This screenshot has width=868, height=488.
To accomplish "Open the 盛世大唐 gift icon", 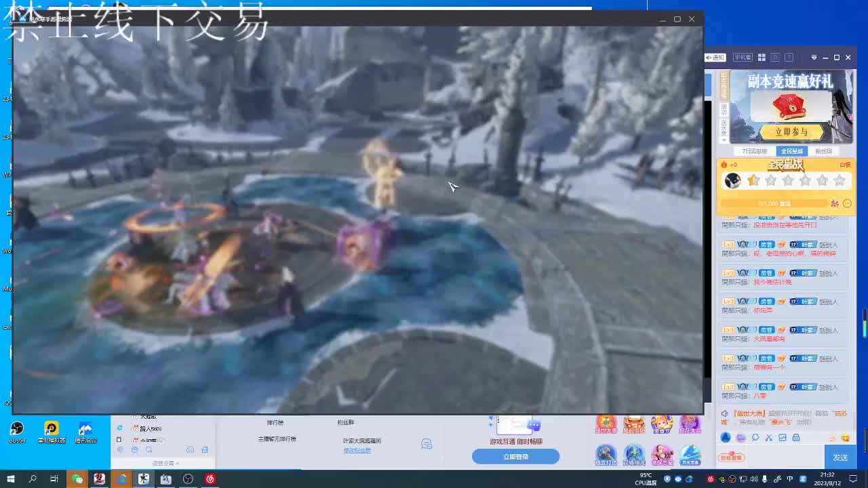I will pyautogui.click(x=606, y=425).
